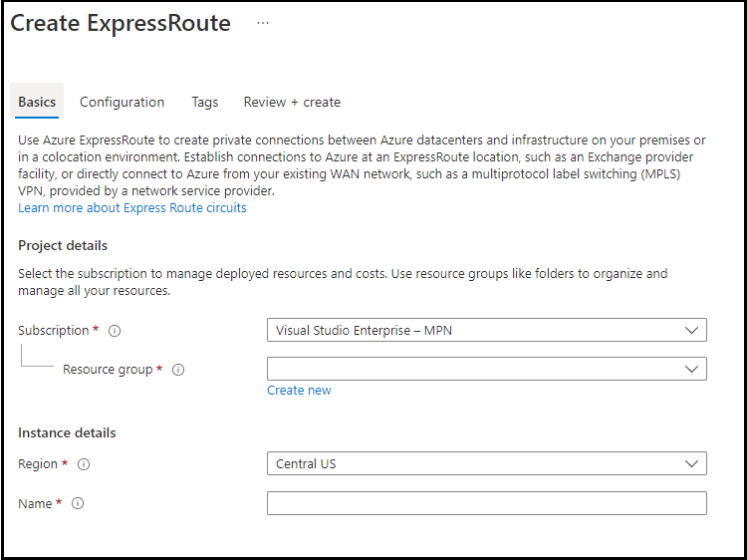Open the ellipsis menu beside Create ExpressRoute
The width and height of the screenshot is (747, 560).
coord(263,23)
